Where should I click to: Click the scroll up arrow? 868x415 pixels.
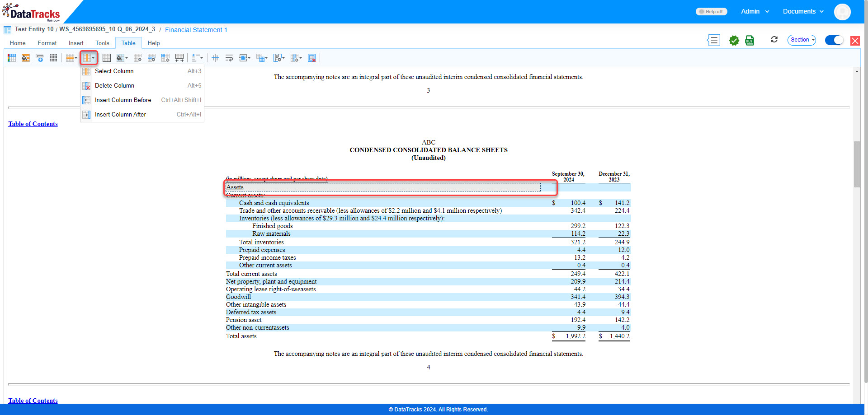857,71
